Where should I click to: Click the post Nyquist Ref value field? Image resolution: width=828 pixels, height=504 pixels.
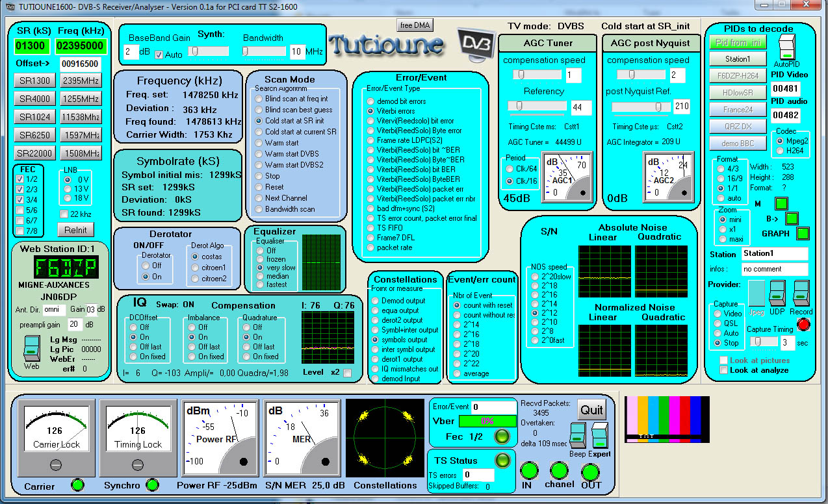click(682, 106)
